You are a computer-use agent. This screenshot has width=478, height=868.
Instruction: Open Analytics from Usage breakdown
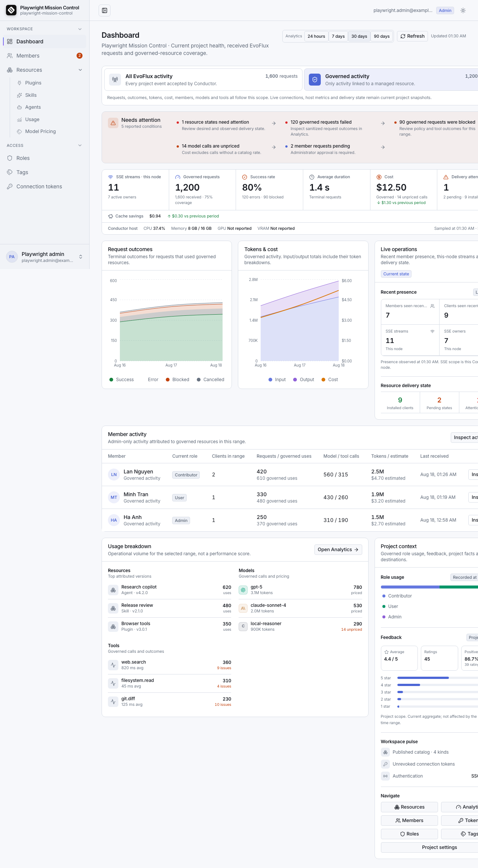338,550
